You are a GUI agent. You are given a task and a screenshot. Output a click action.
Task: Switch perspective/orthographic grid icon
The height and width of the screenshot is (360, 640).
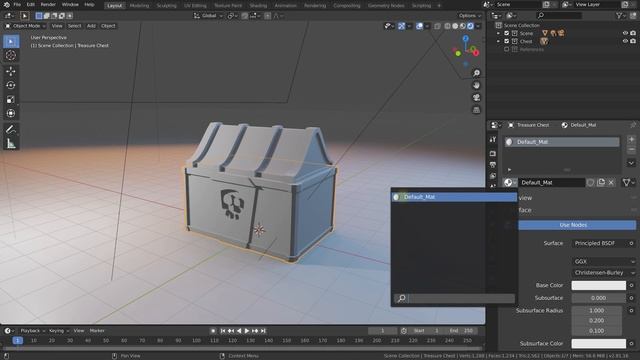[476, 110]
